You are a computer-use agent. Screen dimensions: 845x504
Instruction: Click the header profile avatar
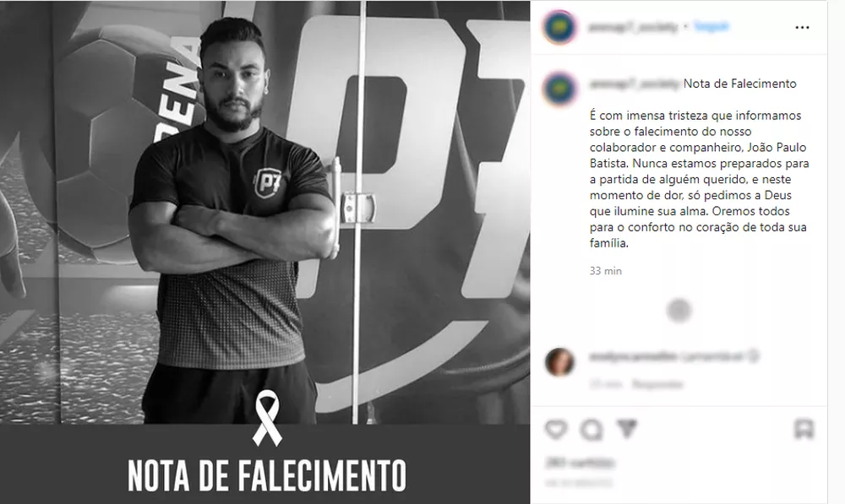tap(559, 27)
